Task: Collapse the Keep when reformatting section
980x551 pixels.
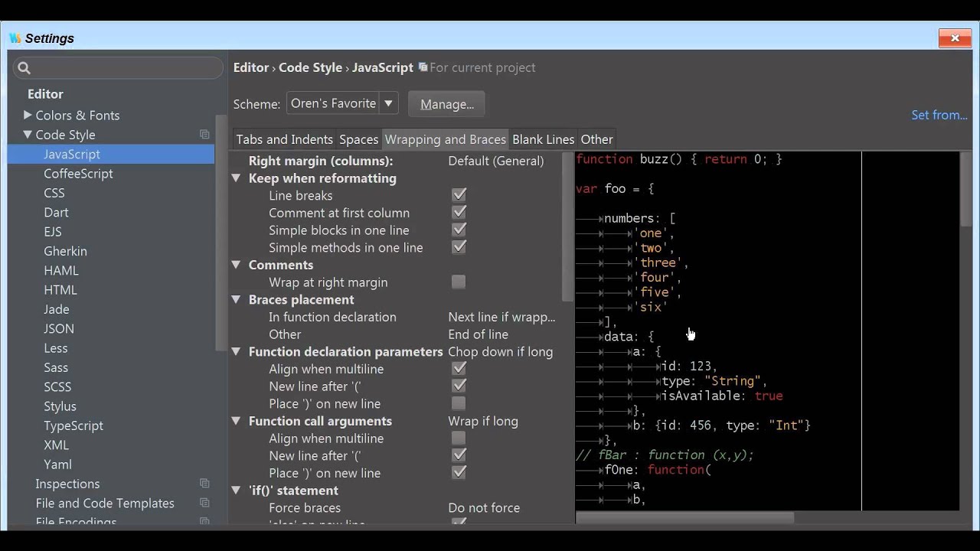Action: [237, 178]
